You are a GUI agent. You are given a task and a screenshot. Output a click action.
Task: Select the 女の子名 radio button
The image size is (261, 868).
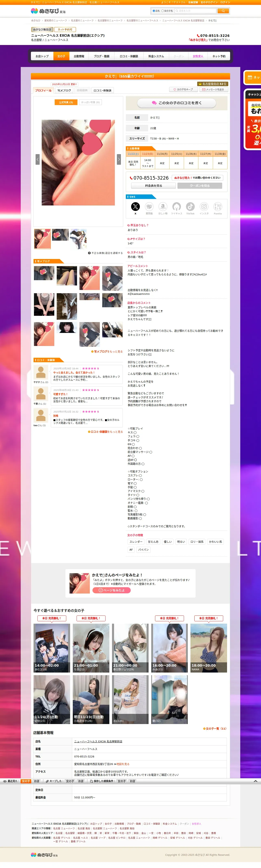pyautogui.click(x=162, y=11)
